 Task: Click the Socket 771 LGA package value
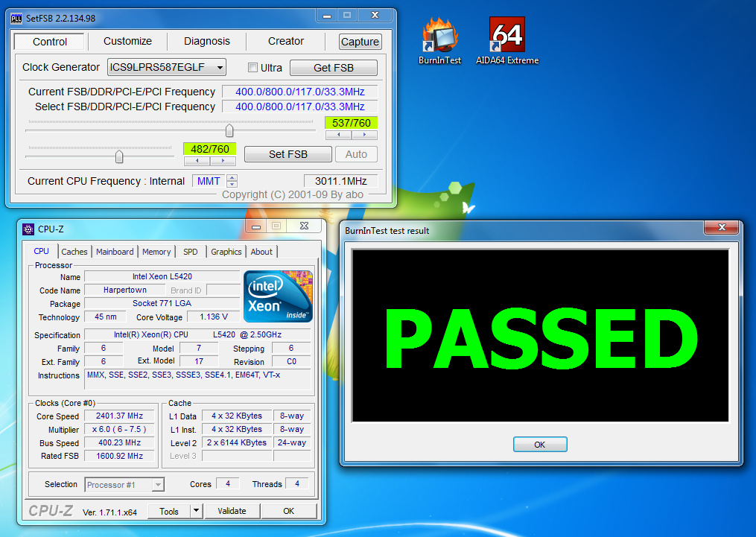tap(162, 303)
